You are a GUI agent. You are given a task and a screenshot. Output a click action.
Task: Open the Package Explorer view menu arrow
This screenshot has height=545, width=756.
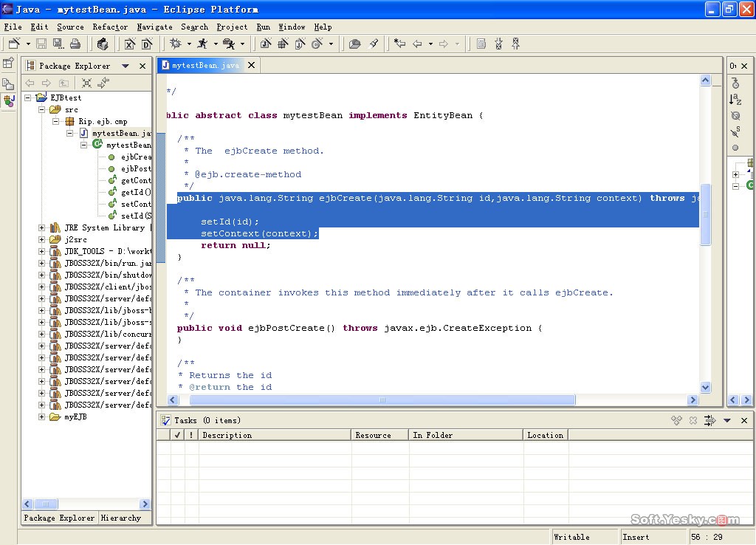(x=126, y=66)
